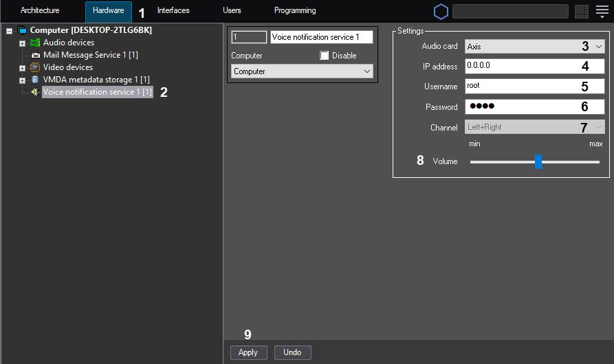Click the Mail Message Service envelope icon
Image resolution: width=614 pixels, height=364 pixels.
(35, 55)
